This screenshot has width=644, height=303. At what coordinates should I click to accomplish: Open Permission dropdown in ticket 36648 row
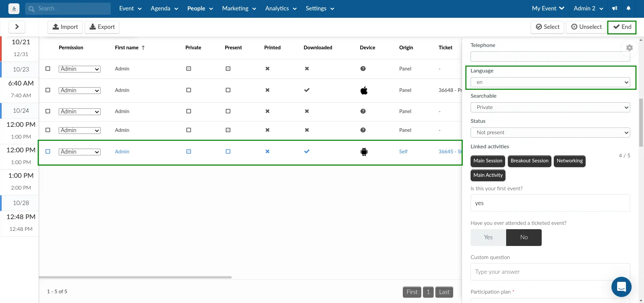point(79,90)
